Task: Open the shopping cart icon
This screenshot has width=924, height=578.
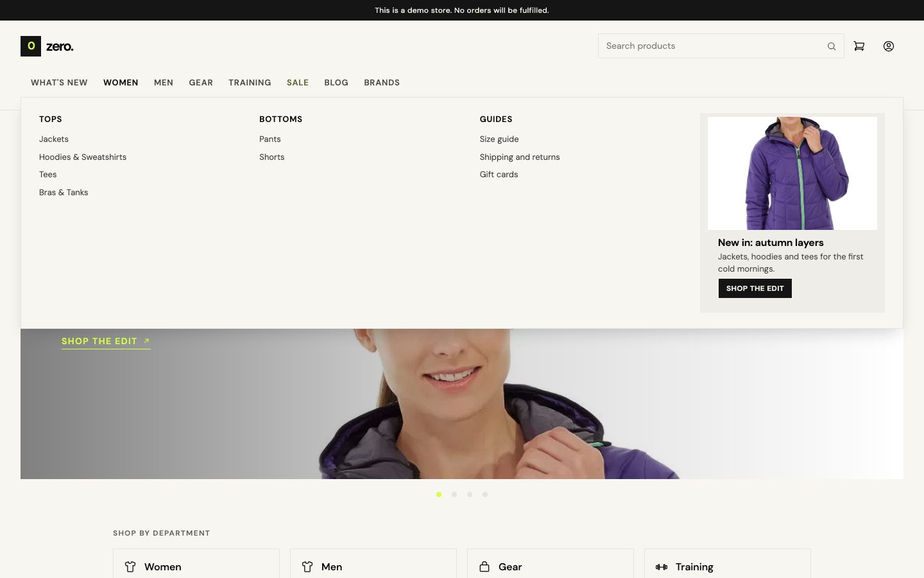Action: point(859,46)
